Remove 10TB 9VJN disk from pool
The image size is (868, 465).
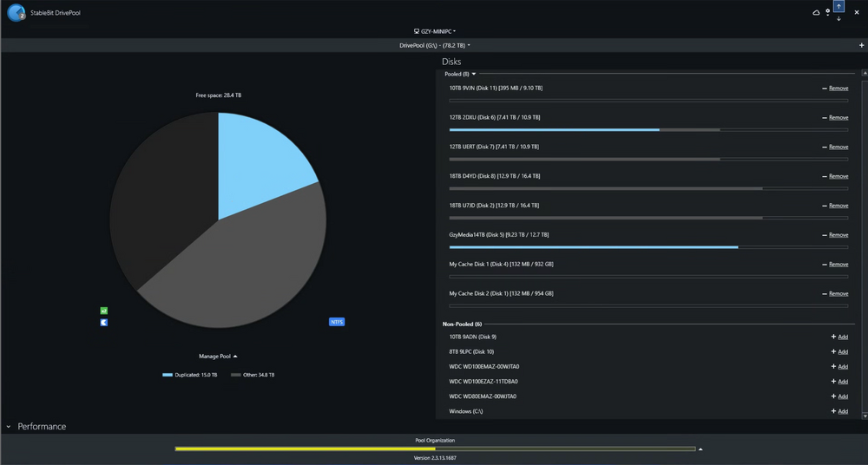pyautogui.click(x=838, y=88)
